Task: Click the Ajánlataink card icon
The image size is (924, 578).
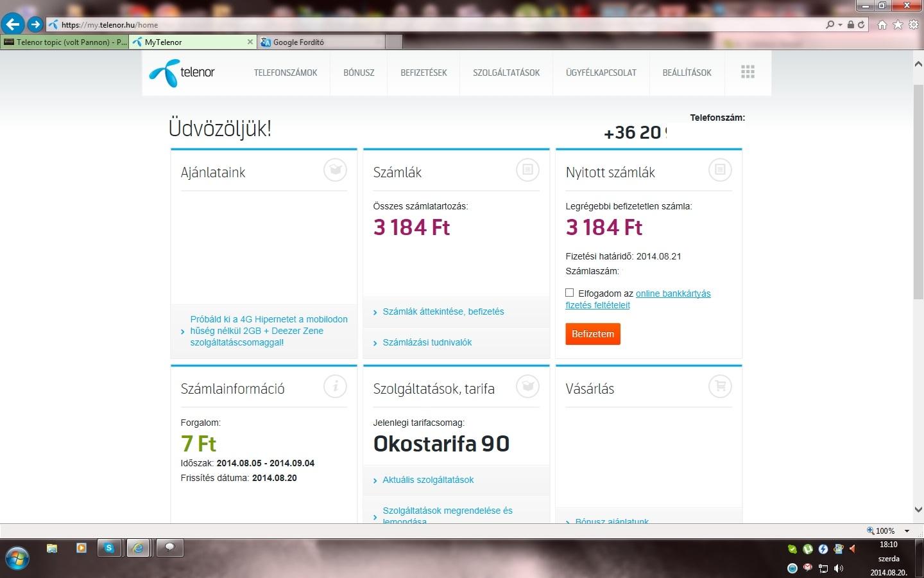Action: click(x=335, y=170)
